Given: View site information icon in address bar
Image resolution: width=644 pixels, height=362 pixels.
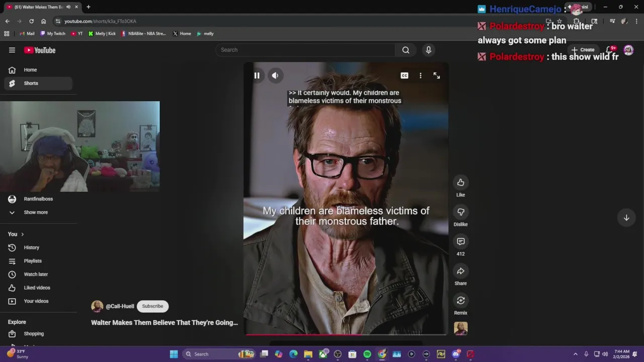Looking at the screenshot, I should click(58, 21).
